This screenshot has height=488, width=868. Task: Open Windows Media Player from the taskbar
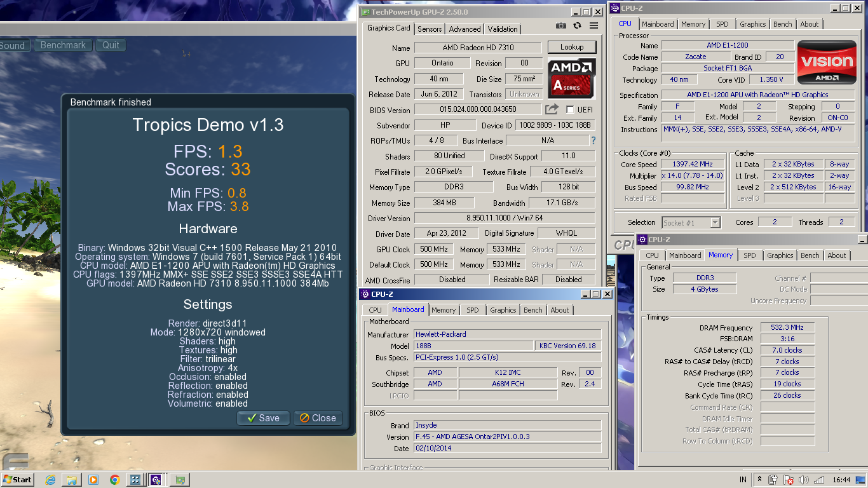click(x=93, y=480)
